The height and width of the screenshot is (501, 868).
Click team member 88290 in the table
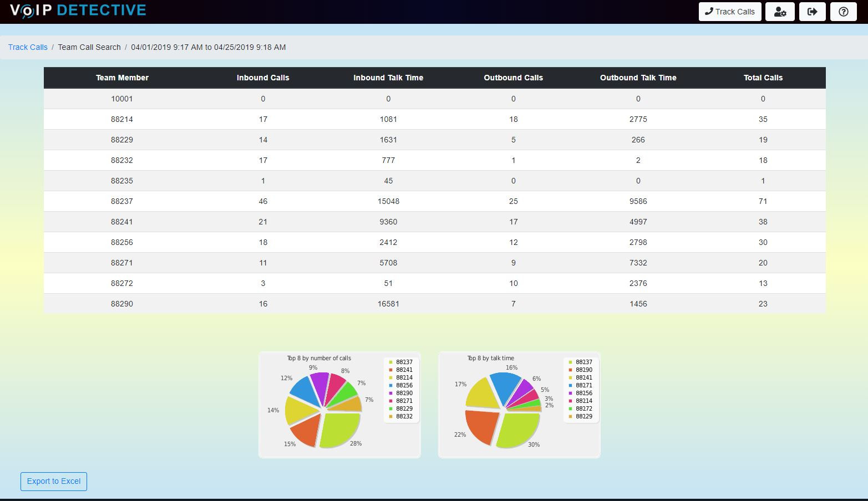(x=122, y=304)
